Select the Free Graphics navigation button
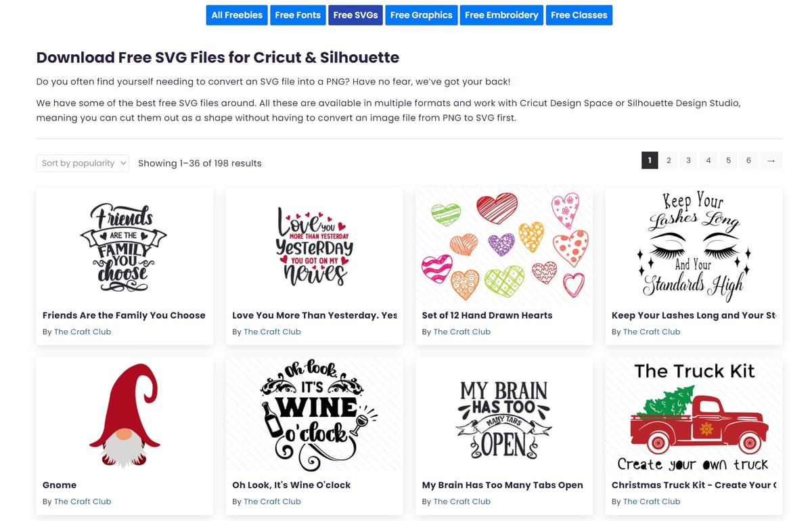Image resolution: width=812 pixels, height=521 pixels. tap(421, 14)
